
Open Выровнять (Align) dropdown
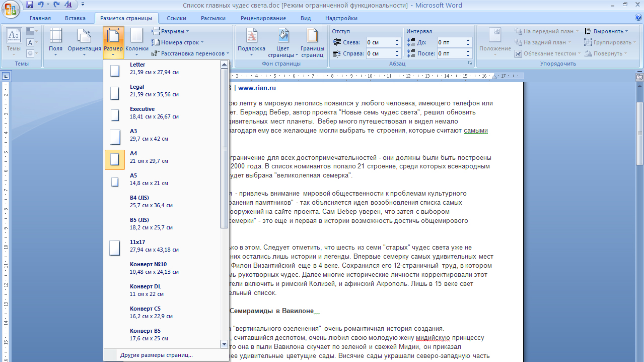(607, 31)
